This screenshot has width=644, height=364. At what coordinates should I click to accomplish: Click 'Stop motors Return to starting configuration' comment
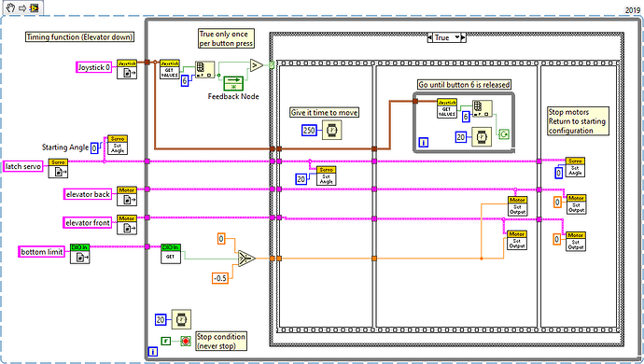click(x=578, y=121)
